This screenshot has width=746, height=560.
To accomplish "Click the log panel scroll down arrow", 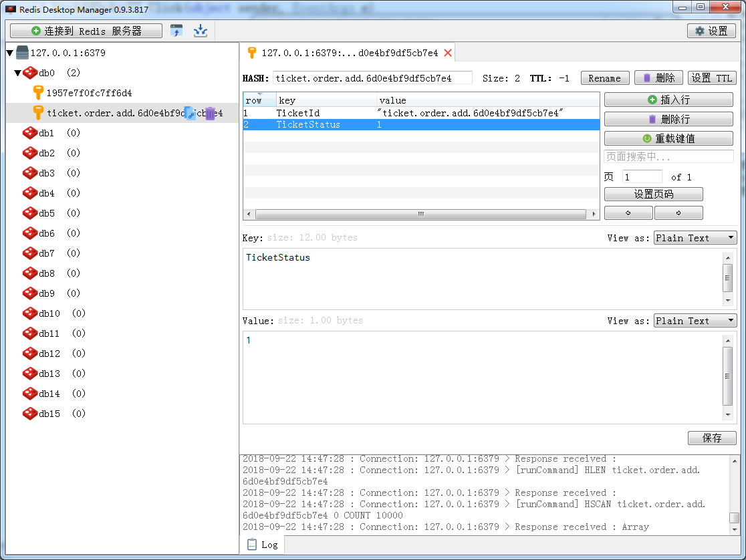I will tap(735, 529).
